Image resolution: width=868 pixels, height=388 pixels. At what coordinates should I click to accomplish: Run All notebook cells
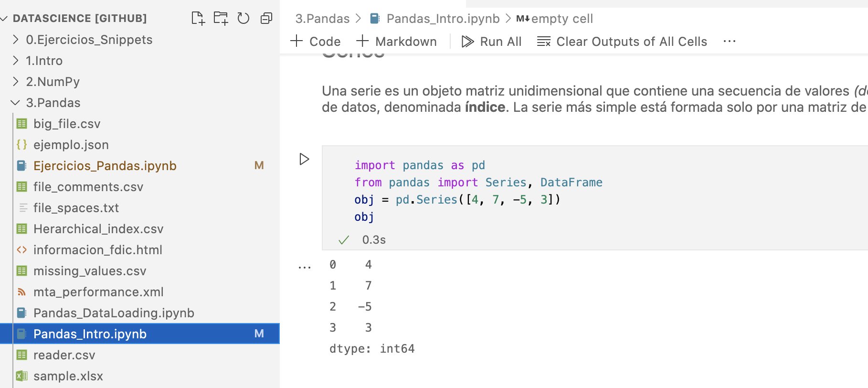[x=491, y=42]
